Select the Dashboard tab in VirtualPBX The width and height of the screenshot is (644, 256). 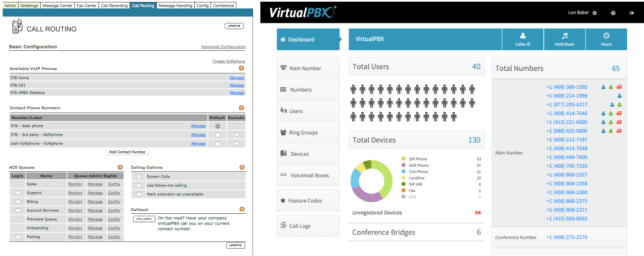308,39
